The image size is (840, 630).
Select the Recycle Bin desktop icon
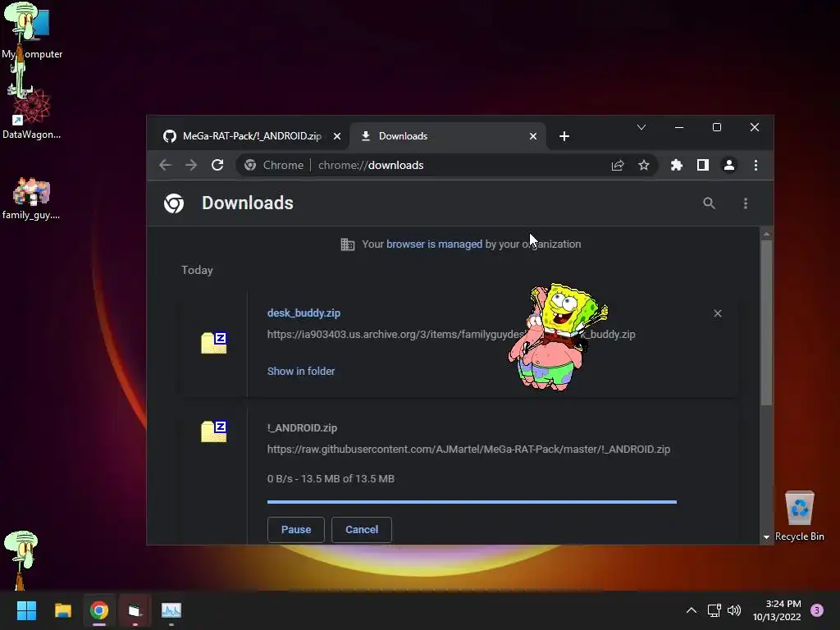click(x=799, y=517)
